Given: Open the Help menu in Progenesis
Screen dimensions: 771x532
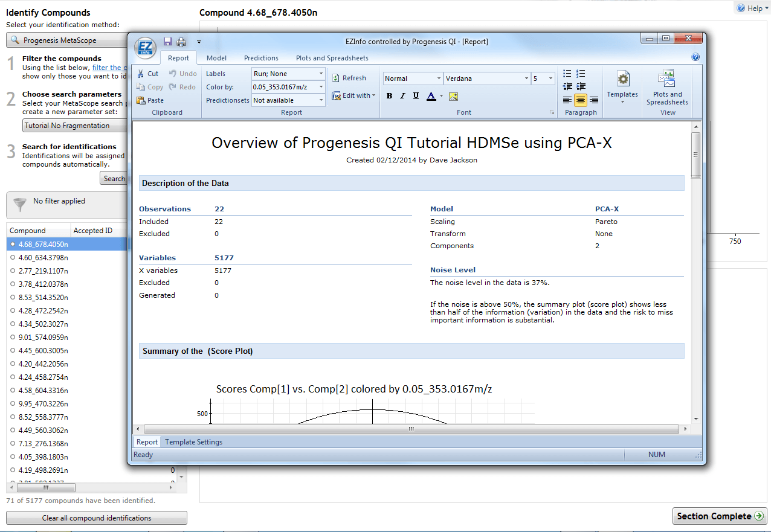Looking at the screenshot, I should coord(752,8).
